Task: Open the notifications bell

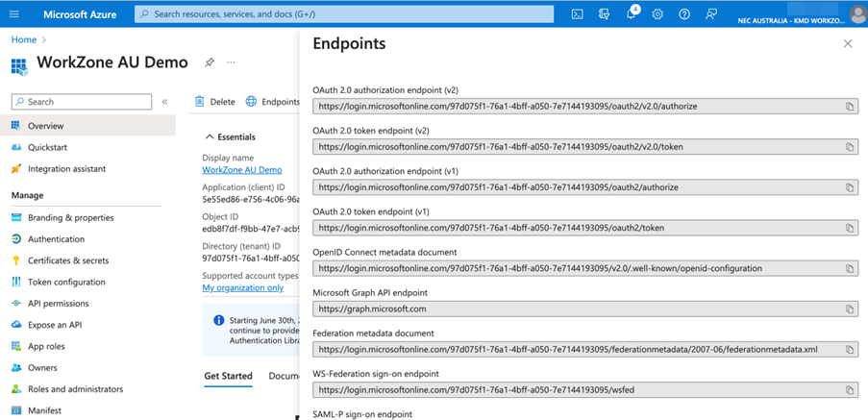Action: [x=631, y=14]
